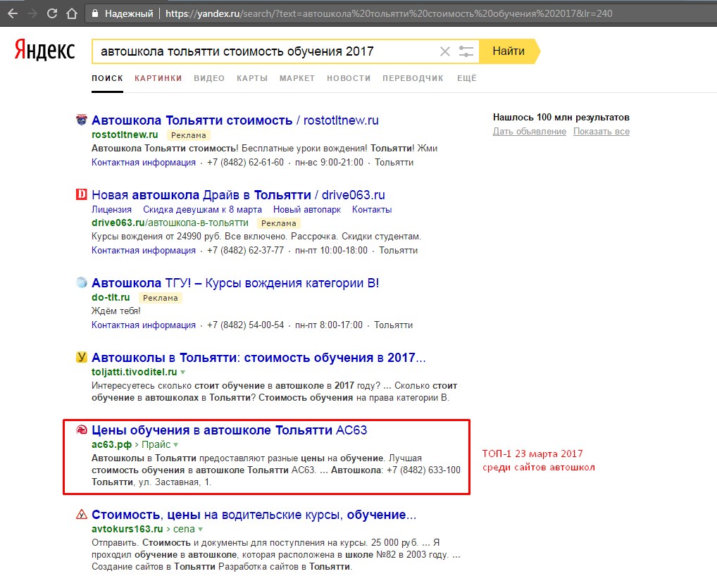
Task: Open Контактная информация for rostotltnew.ru
Action: click(144, 163)
